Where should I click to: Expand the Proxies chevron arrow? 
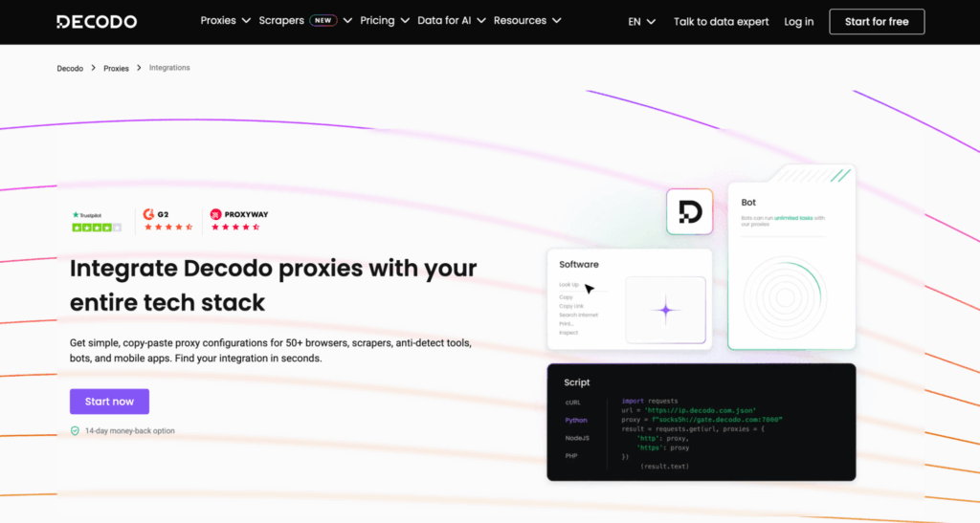(246, 21)
